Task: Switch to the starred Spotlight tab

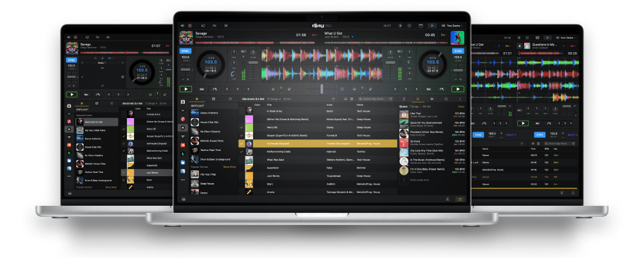Action: pos(196,99)
